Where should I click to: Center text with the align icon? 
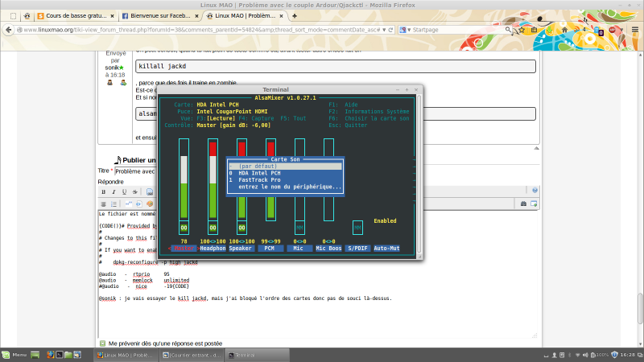click(104, 204)
